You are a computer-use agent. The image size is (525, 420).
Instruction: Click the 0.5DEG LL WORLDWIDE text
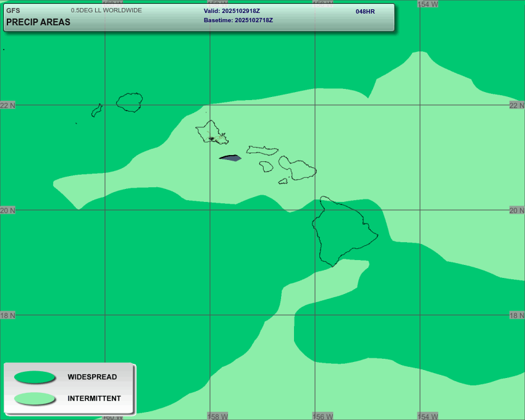tap(106, 10)
